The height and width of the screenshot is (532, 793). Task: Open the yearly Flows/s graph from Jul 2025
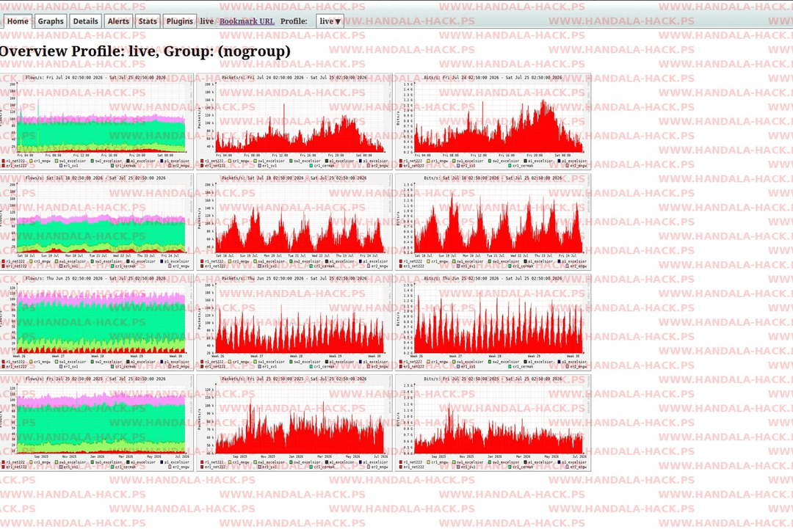(x=96, y=423)
